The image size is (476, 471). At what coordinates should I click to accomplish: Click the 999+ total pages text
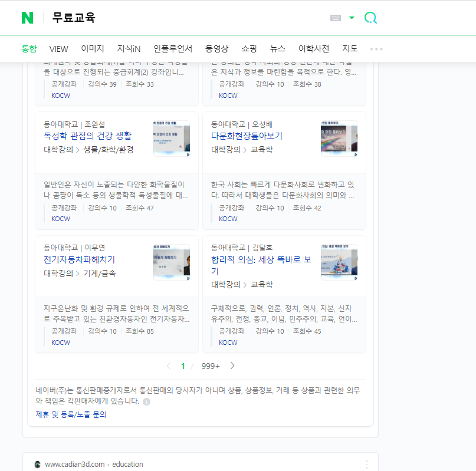[211, 366]
